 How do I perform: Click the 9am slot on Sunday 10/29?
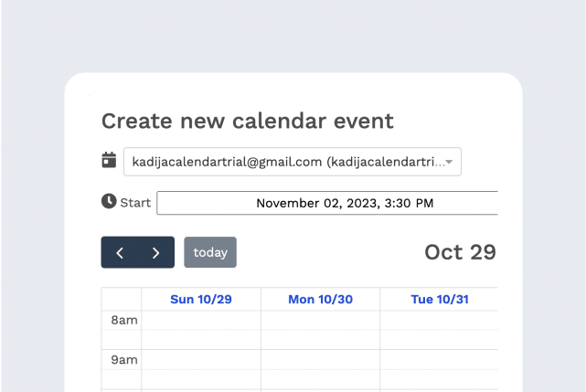coord(201,359)
